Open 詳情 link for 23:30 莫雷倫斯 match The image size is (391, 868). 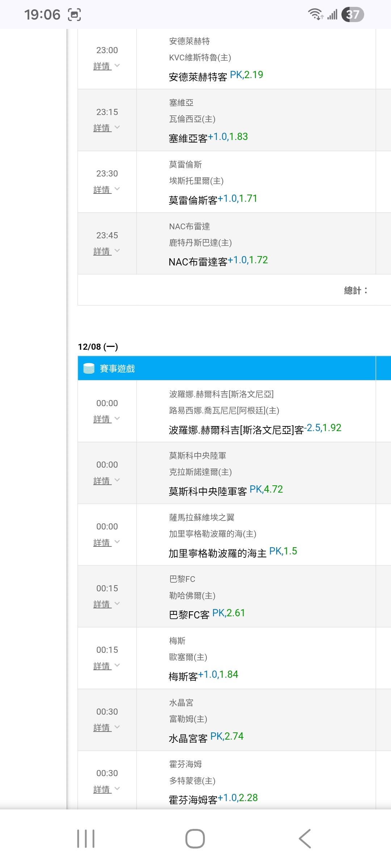102,190
